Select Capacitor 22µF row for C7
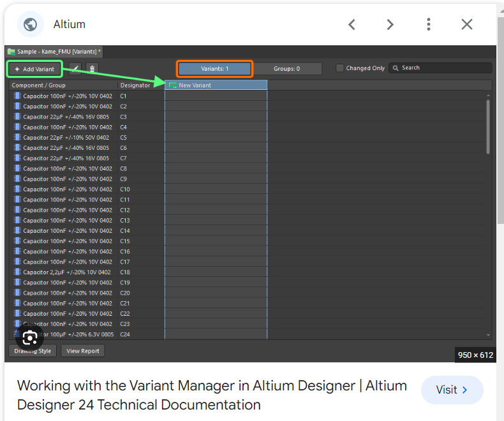 (x=66, y=158)
